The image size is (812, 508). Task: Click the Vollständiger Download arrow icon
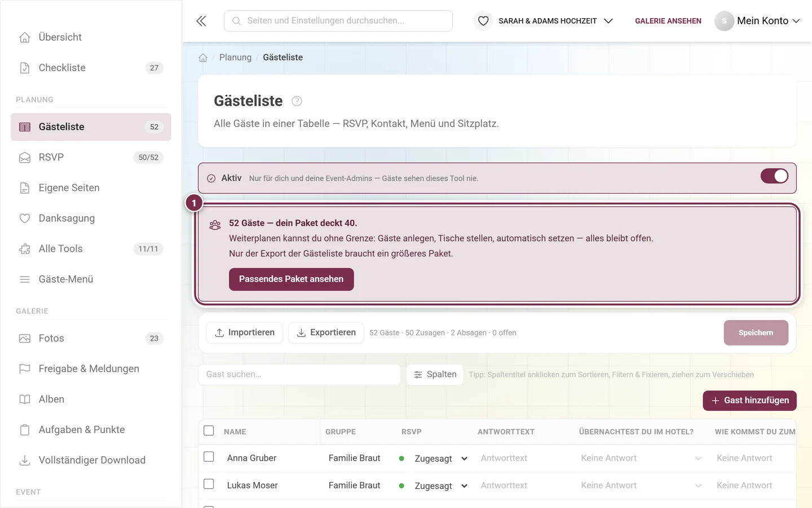click(x=25, y=461)
